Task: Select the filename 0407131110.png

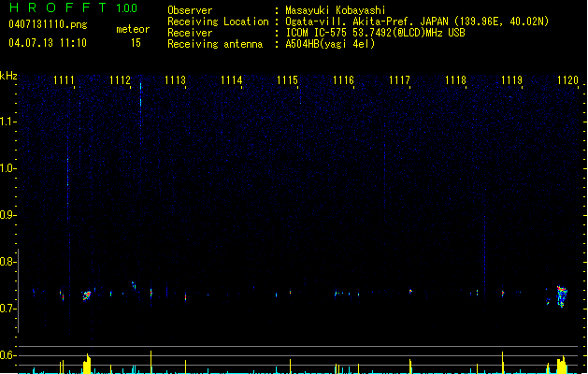Action: [x=48, y=24]
